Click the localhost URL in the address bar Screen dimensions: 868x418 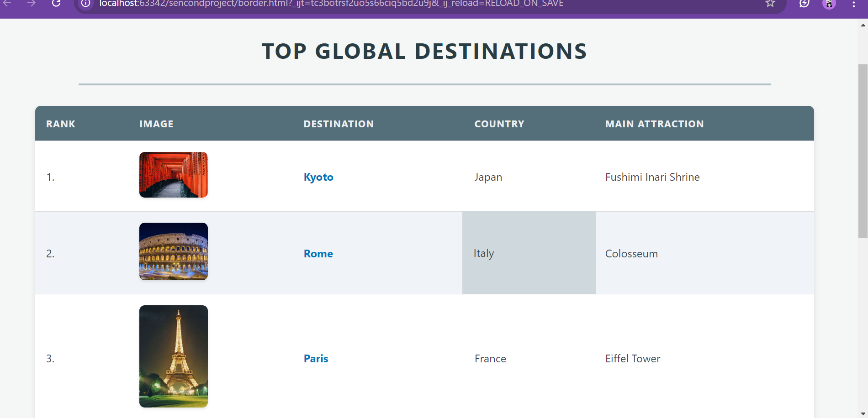click(x=331, y=4)
